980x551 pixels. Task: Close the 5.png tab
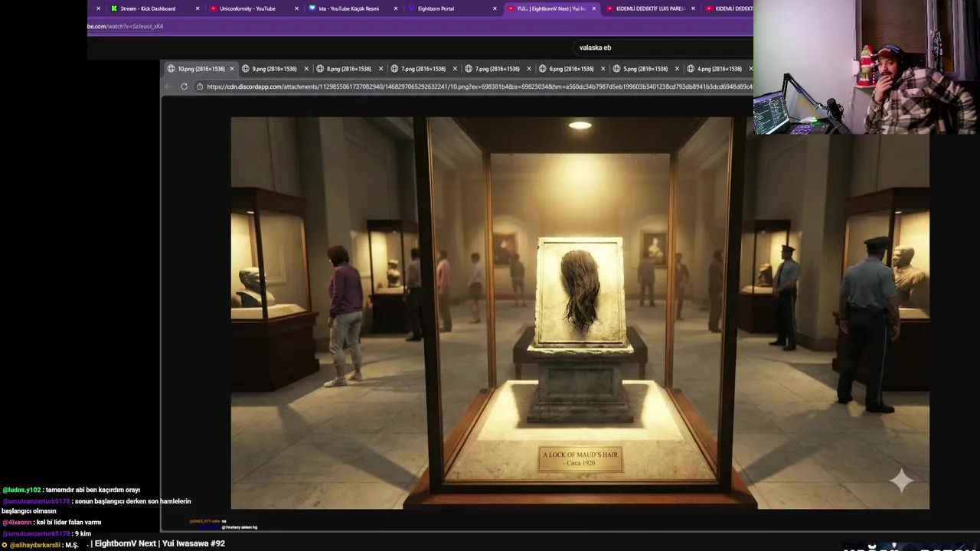[x=678, y=69]
